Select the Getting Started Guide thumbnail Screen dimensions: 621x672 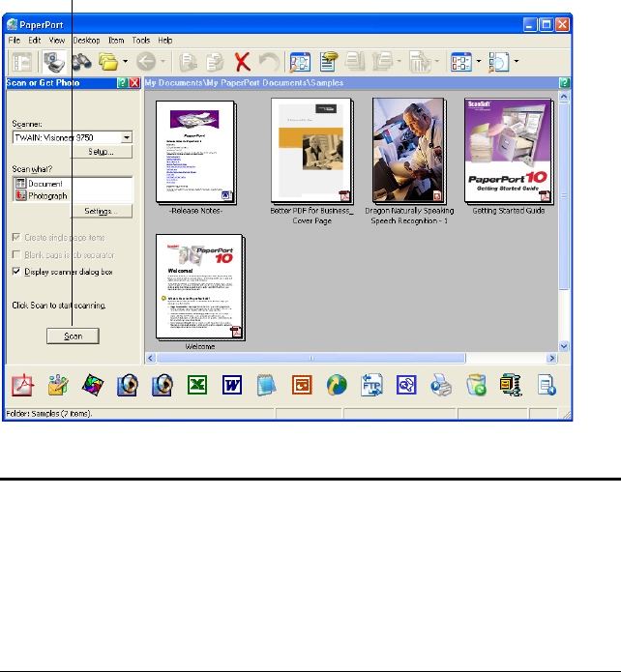[508, 151]
